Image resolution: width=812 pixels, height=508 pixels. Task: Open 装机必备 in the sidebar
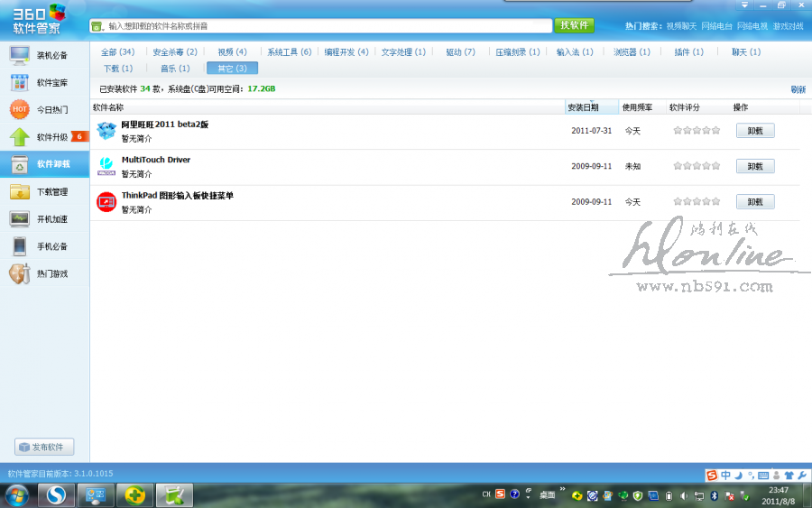[45, 56]
